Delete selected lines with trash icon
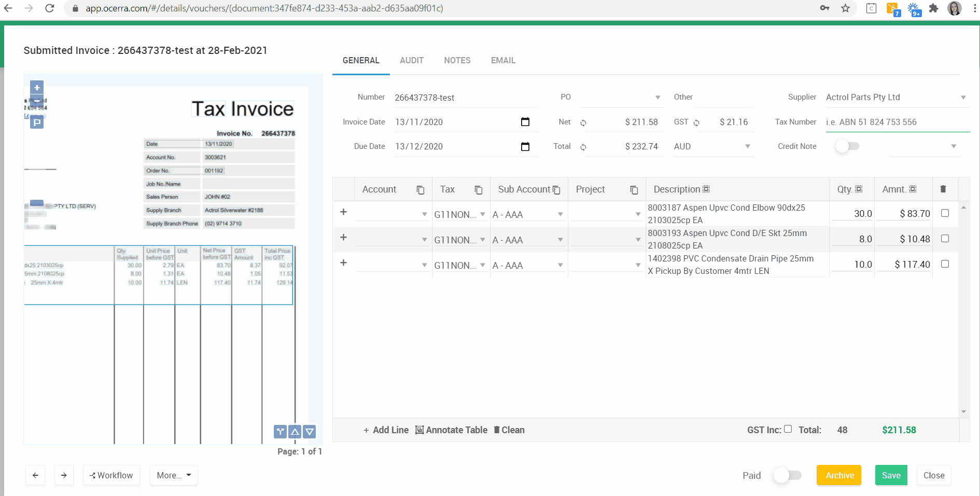Image resolution: width=980 pixels, height=496 pixels. click(x=943, y=189)
